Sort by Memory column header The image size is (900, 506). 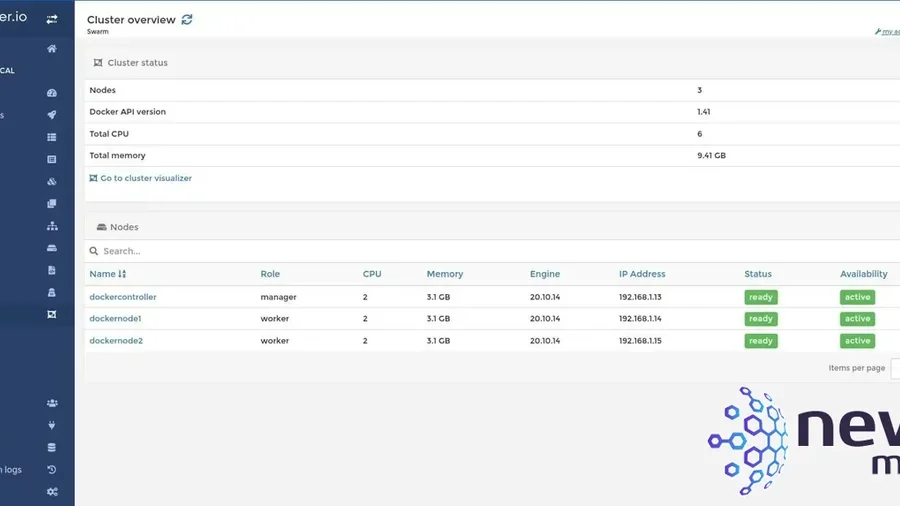click(445, 274)
